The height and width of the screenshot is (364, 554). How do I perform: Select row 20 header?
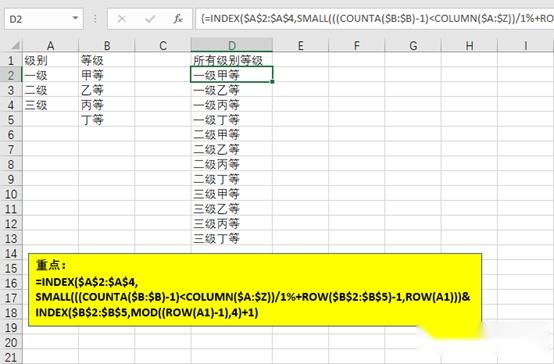[11, 342]
